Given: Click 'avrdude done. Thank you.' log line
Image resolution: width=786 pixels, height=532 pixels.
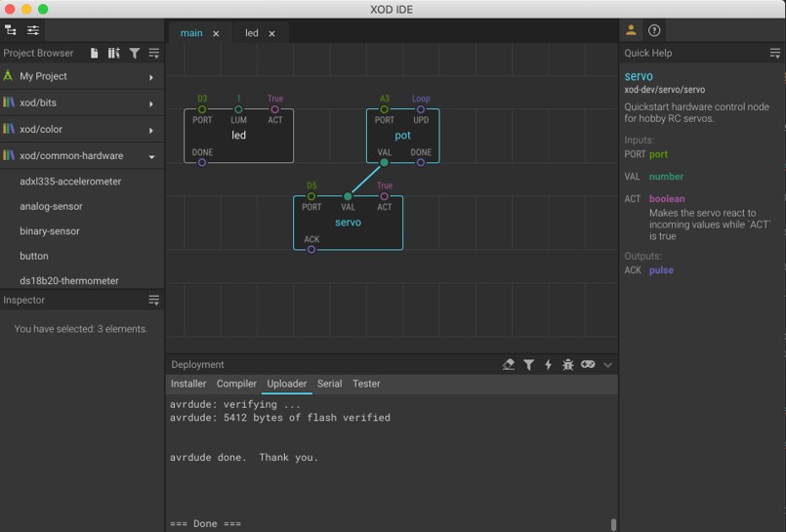Looking at the screenshot, I should pos(244,458).
